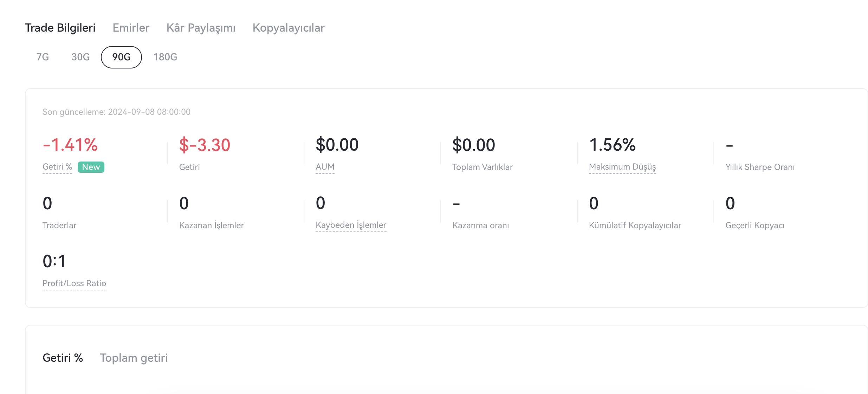Screen dimensions: 868x394
Task: Click the green New badge
Action: [x=91, y=167]
